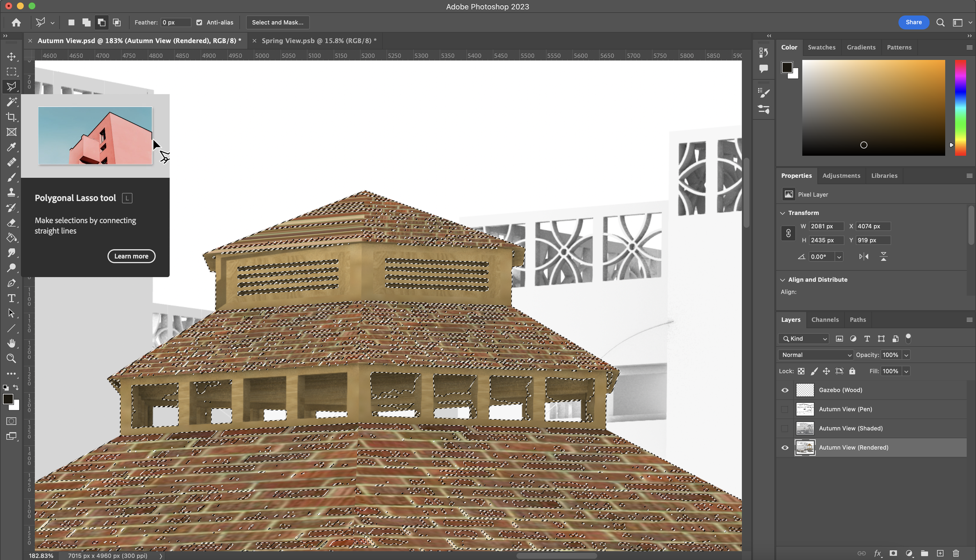Image resolution: width=976 pixels, height=560 pixels.
Task: Collapse the Align and Distribute section
Action: pos(782,280)
